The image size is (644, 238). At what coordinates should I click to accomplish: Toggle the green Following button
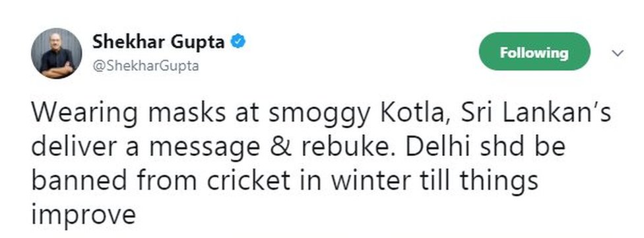pyautogui.click(x=534, y=52)
